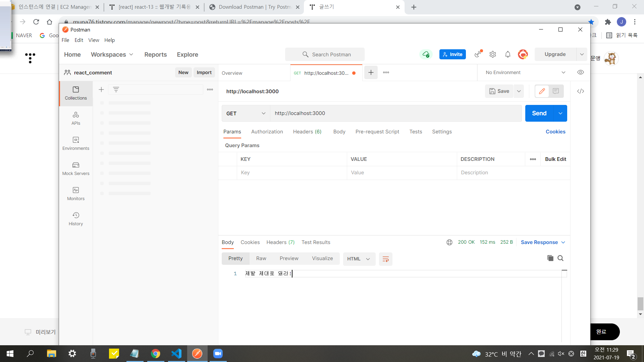Click the Send request button
Viewport: 644px width, 362px height.
[539, 113]
